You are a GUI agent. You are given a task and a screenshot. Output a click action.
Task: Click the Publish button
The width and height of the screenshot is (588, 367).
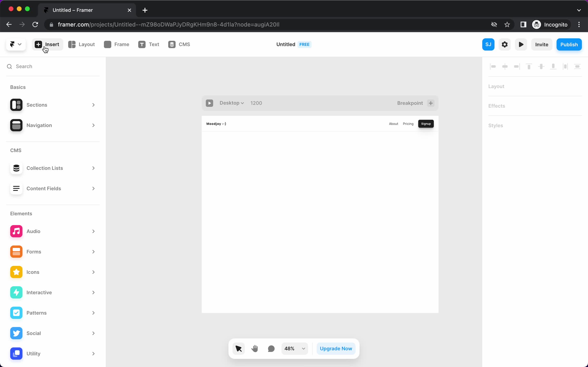tap(569, 44)
